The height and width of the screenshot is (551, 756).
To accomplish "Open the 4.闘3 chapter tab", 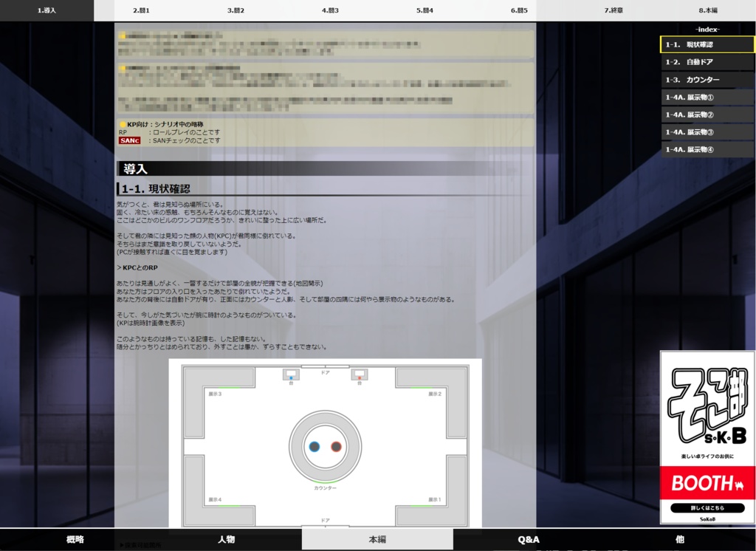I will (x=330, y=10).
